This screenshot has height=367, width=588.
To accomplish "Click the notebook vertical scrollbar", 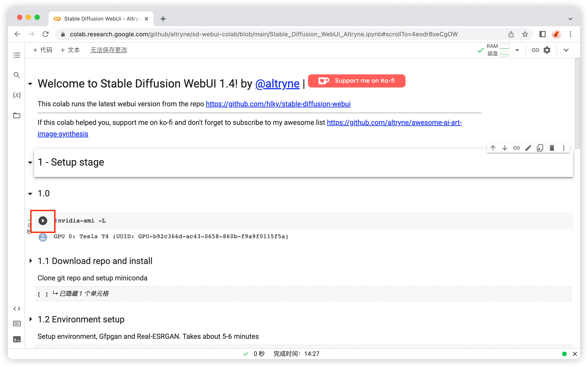I will click(x=577, y=103).
